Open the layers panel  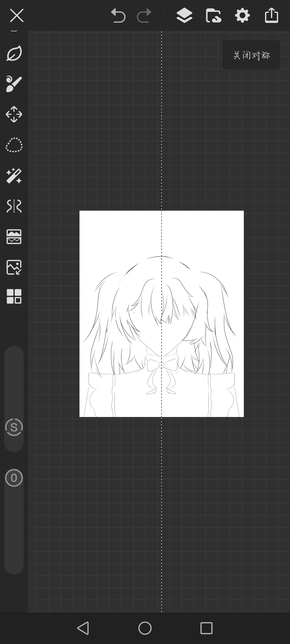pos(184,16)
